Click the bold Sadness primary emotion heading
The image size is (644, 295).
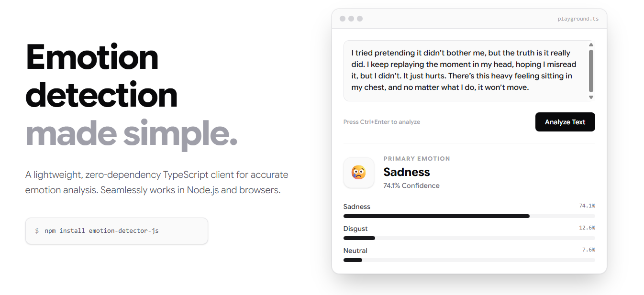click(407, 172)
